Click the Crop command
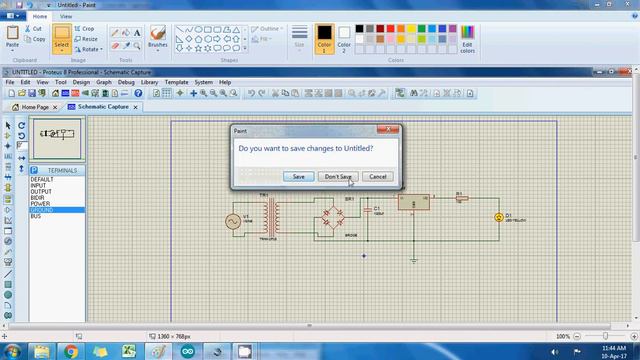The image size is (640, 360). (84, 29)
